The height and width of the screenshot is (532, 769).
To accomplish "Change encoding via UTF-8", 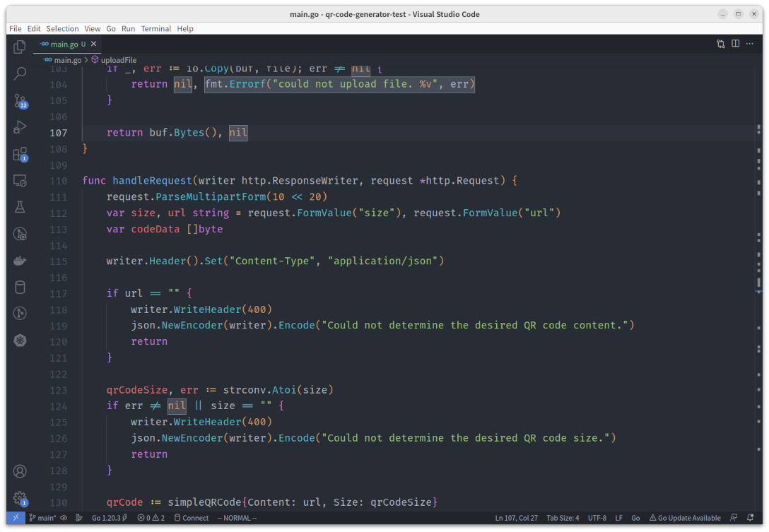I will click(597, 518).
